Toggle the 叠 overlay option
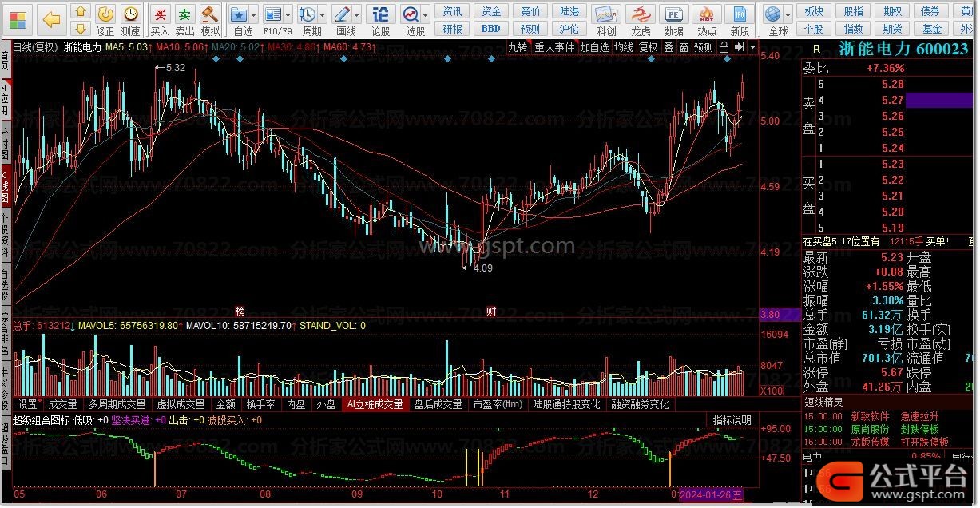Screen dimensions: 980x508 [670, 47]
